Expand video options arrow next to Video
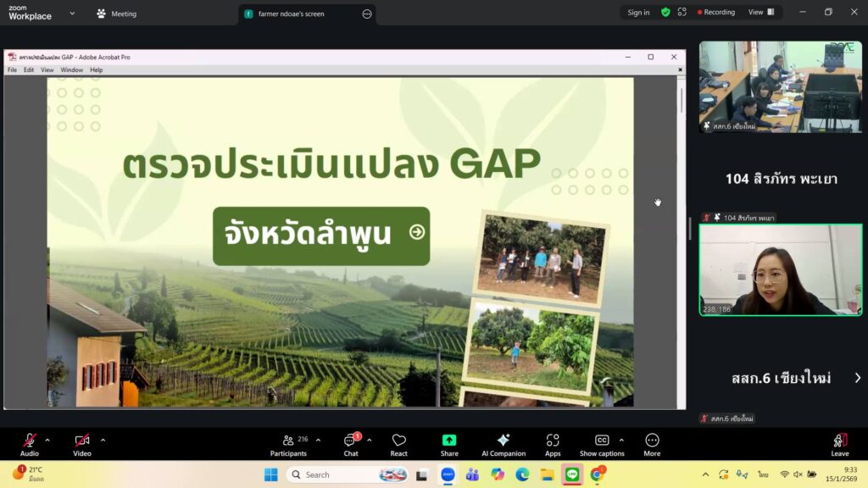868x488 pixels. [103, 440]
